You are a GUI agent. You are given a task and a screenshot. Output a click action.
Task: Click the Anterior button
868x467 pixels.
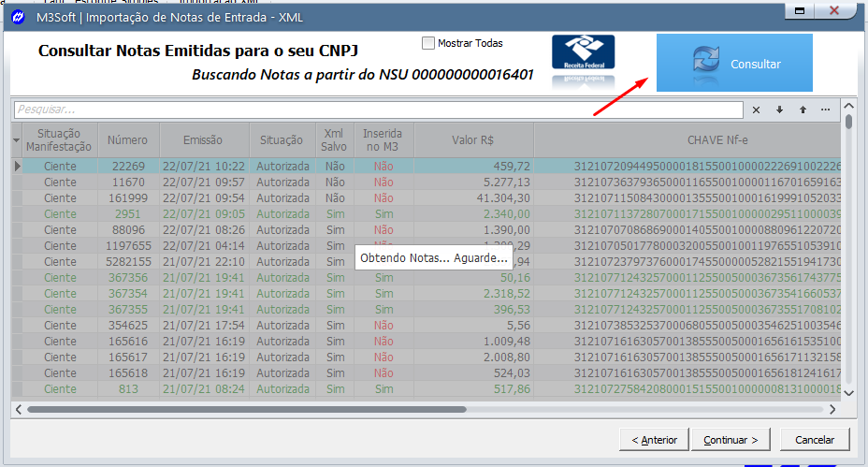click(654, 439)
